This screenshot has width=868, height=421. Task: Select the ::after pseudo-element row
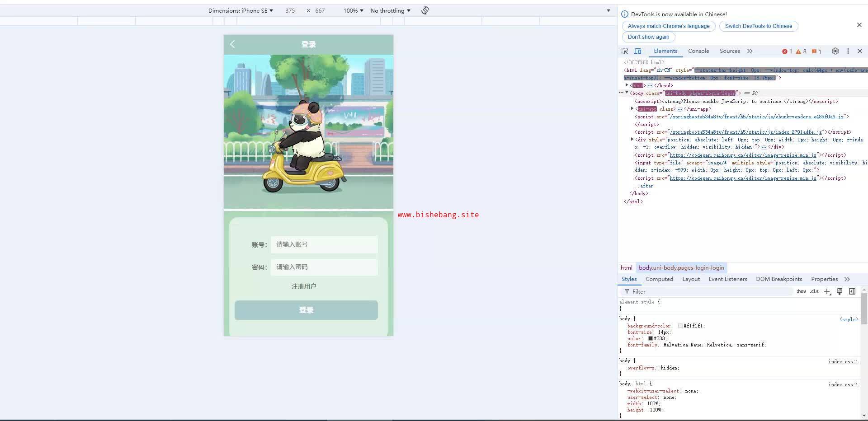644,186
